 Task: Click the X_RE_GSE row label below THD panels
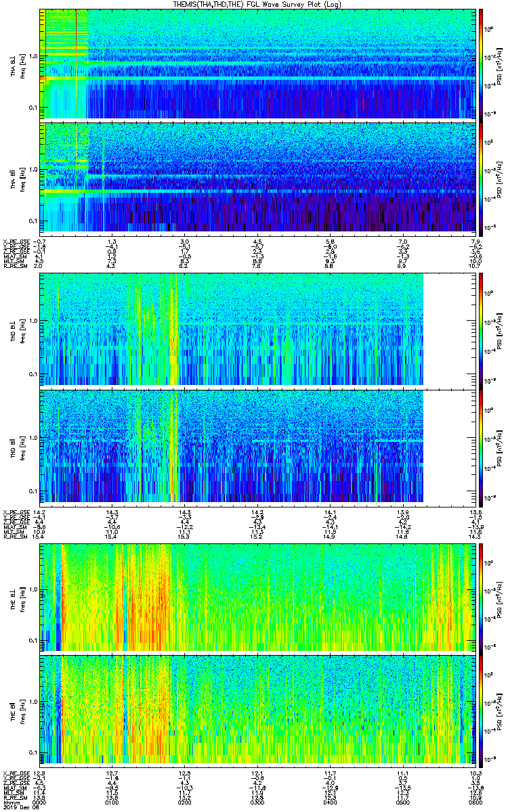16,512
